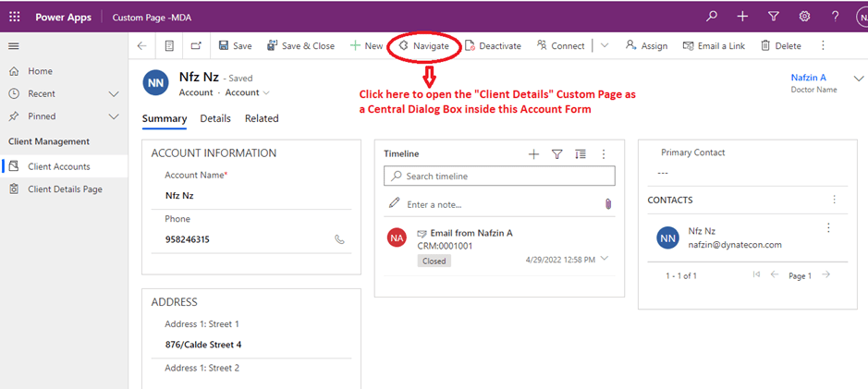This screenshot has width=868, height=389.
Task: Open the Power Apps waffle app launcher
Action: pos(14,17)
